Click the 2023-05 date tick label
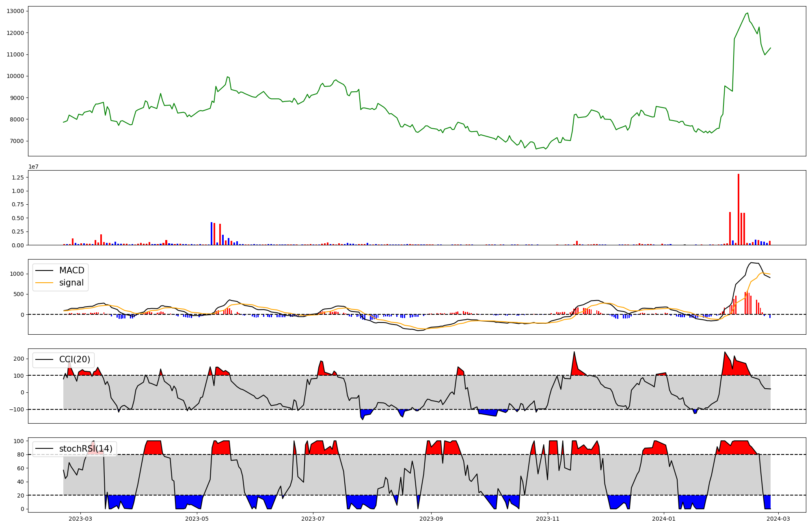This screenshot has height=528, width=812. pyautogui.click(x=197, y=518)
